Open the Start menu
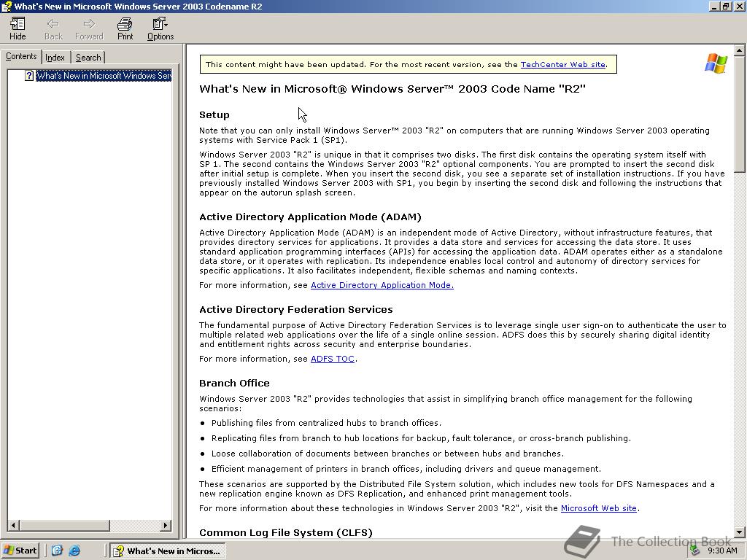 (20, 551)
